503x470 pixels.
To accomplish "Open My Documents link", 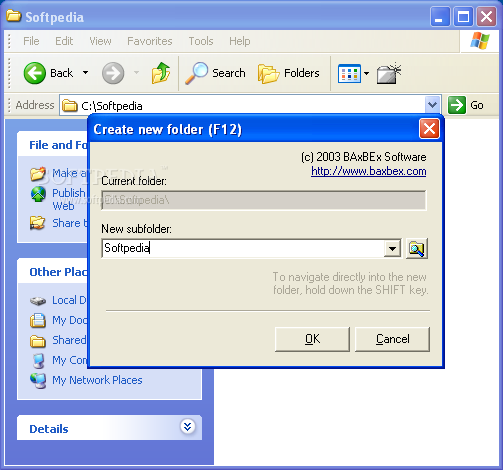I will [69, 320].
